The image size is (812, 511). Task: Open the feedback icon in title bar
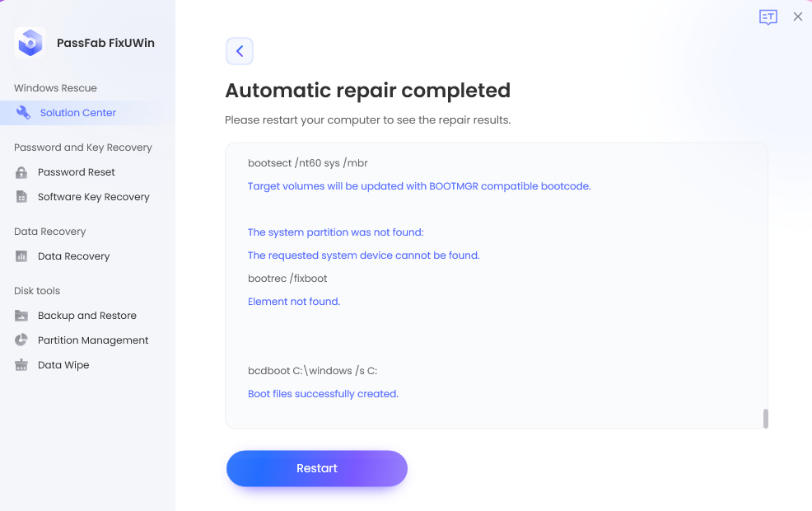point(768,17)
